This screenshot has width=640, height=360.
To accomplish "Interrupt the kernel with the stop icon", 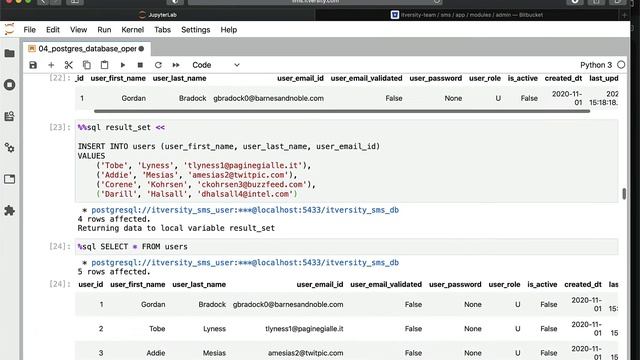I will tap(140, 65).
